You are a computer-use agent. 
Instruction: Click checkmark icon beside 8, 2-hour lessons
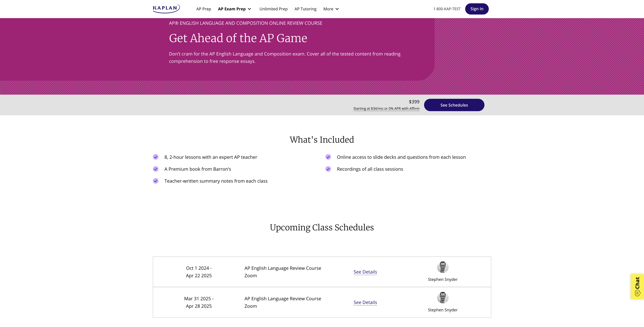tap(156, 157)
